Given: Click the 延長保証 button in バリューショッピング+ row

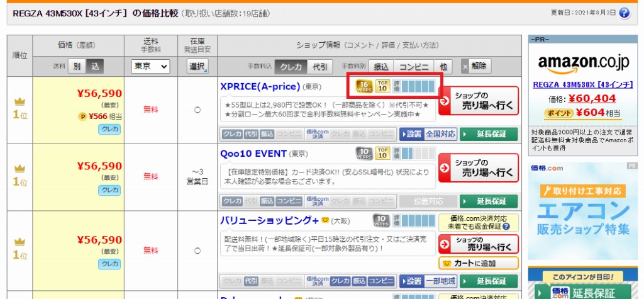Looking at the screenshot, I should pos(489,281).
